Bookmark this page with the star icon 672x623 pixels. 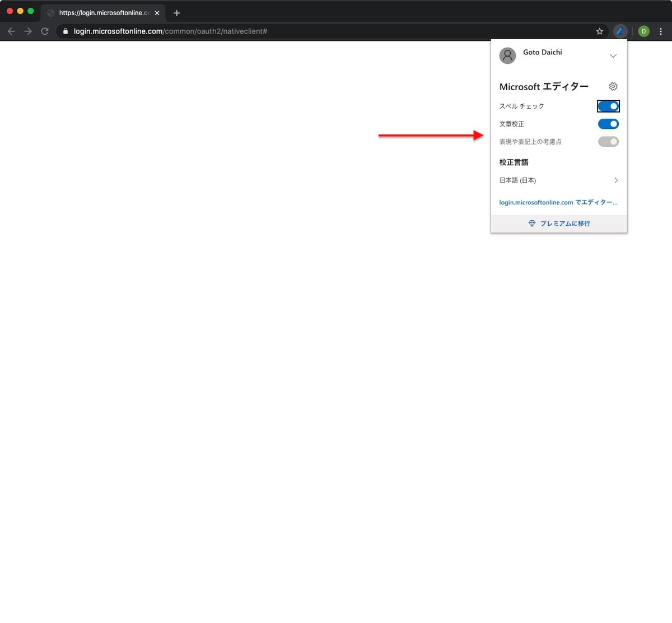point(600,31)
